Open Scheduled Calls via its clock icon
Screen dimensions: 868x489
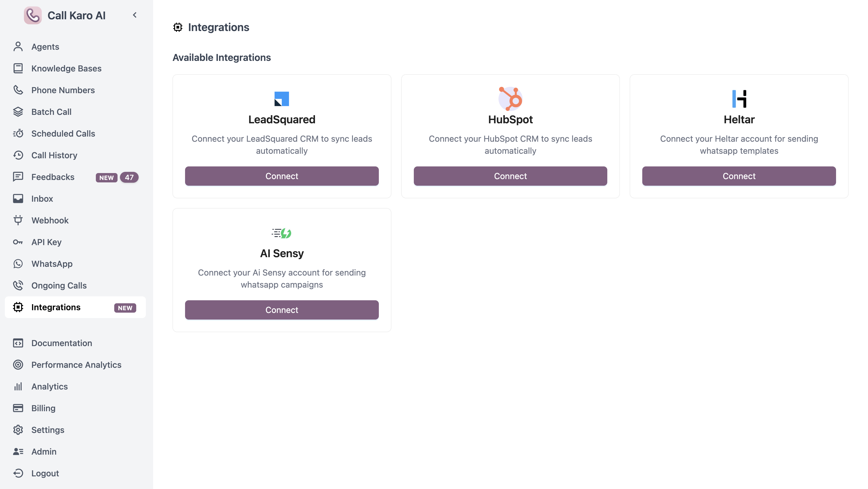(18, 134)
